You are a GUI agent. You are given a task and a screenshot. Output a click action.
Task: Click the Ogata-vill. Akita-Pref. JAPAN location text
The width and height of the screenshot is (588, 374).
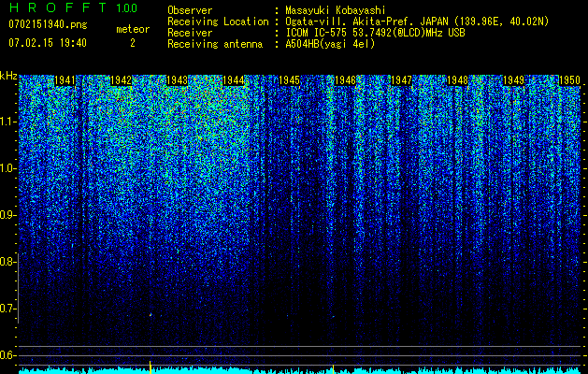coord(417,22)
